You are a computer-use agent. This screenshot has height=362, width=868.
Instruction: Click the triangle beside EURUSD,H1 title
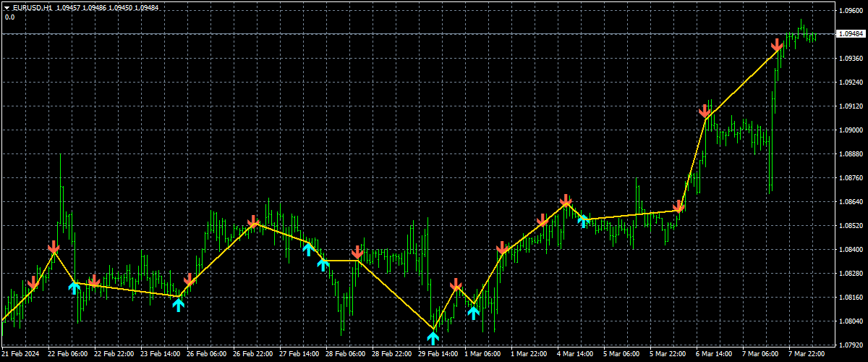[7, 7]
